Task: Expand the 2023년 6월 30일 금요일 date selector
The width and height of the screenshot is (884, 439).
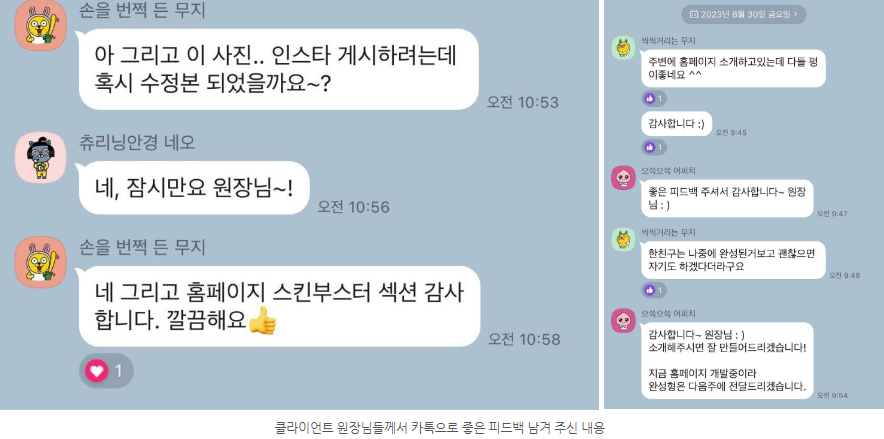Action: click(744, 14)
